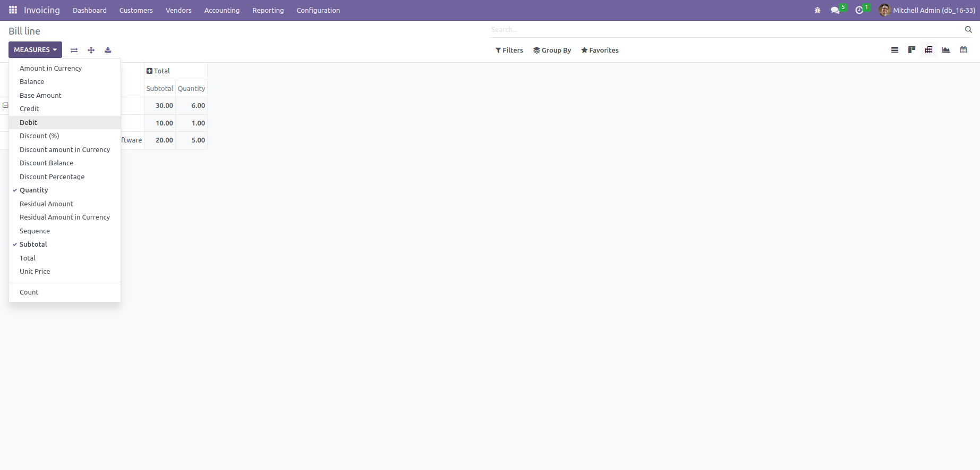Click the 6.00 quantity cell
Image resolution: width=980 pixels, height=470 pixels.
coord(191,106)
